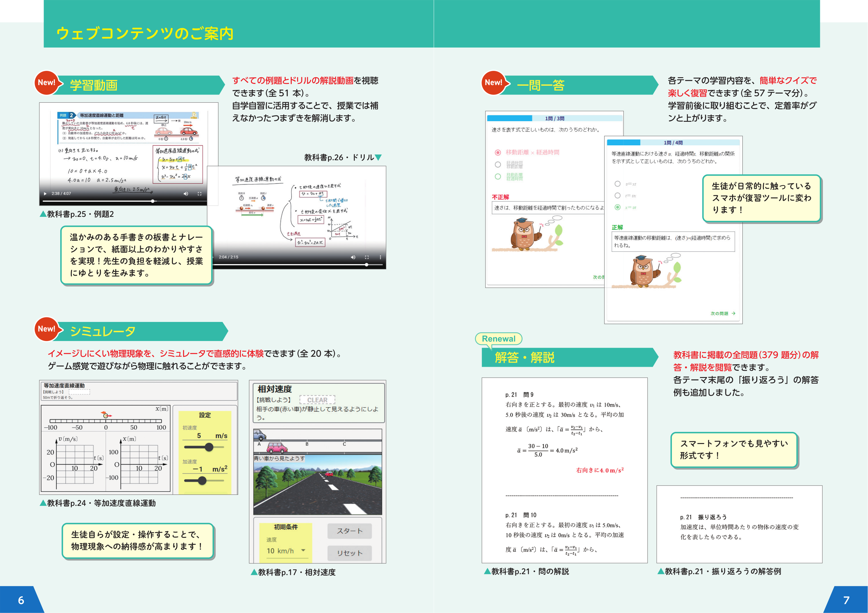The image size is (868, 613).
Task: Click the red moving car in 例題2 illustration
Action: [x=189, y=131]
